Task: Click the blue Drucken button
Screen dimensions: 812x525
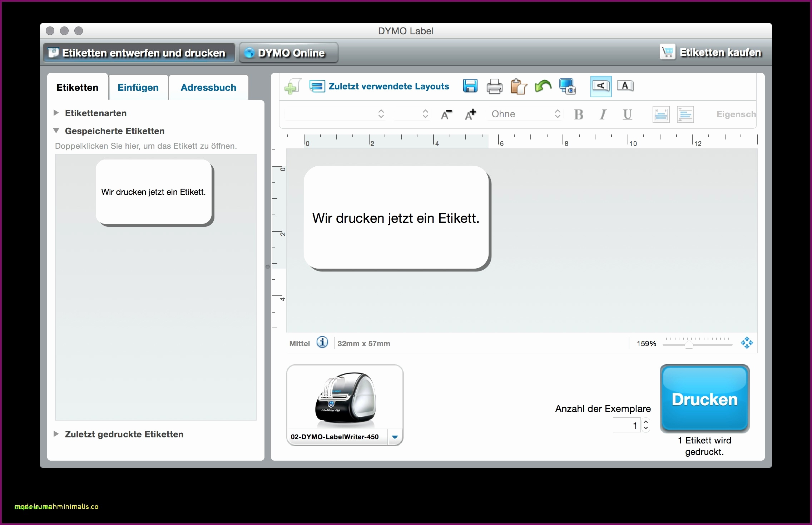Action: point(704,398)
